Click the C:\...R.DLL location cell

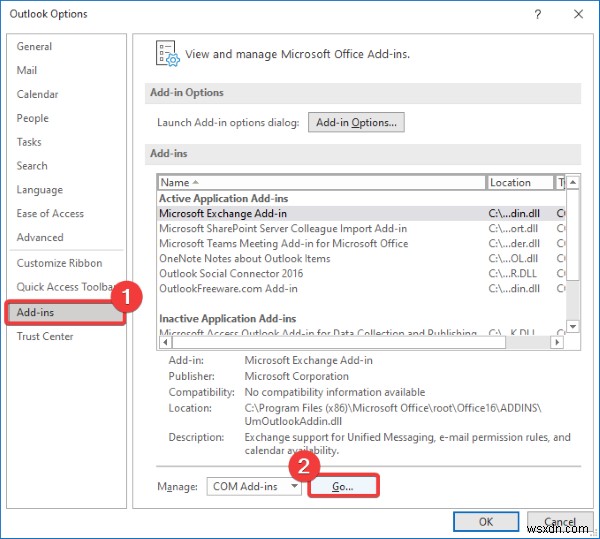tap(513, 274)
